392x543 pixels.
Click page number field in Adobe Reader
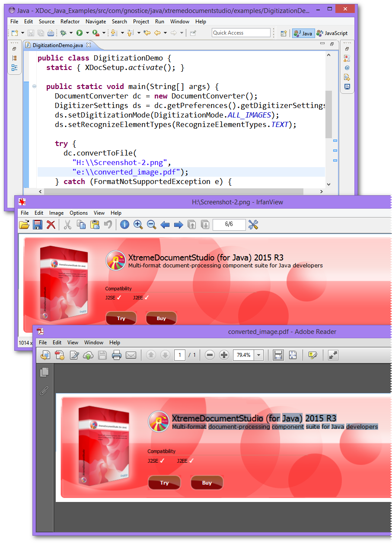point(180,355)
